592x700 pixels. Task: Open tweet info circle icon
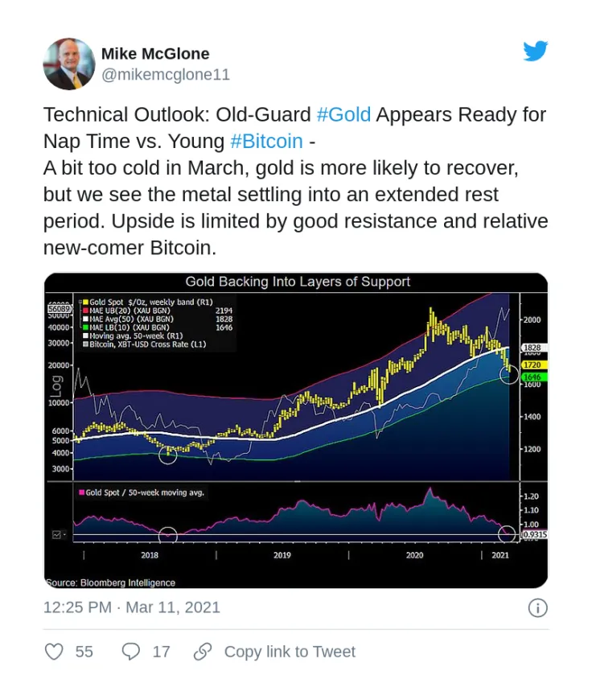click(x=537, y=607)
